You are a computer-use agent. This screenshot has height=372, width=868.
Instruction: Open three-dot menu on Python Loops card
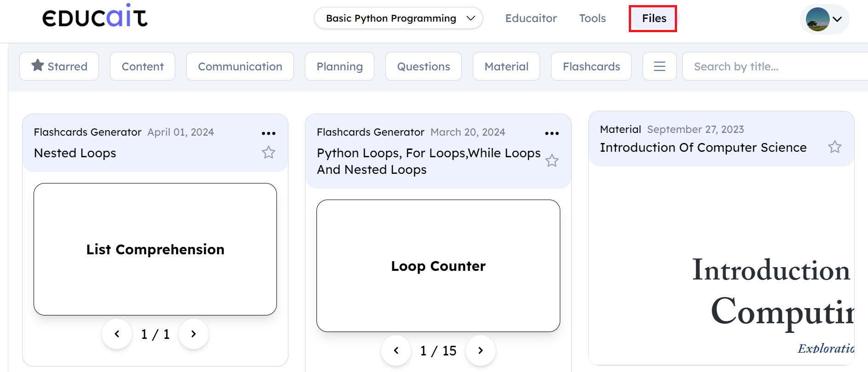[x=552, y=133]
